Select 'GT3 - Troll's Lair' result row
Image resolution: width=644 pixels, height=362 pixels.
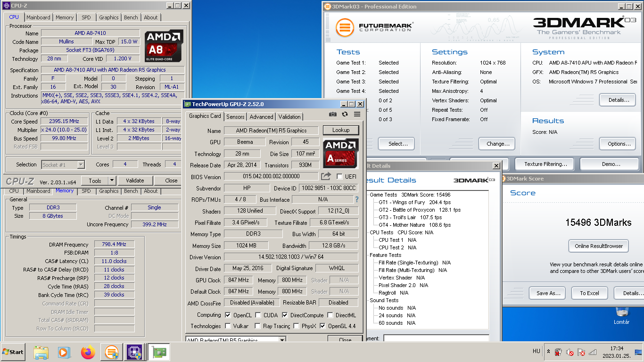pos(410,217)
